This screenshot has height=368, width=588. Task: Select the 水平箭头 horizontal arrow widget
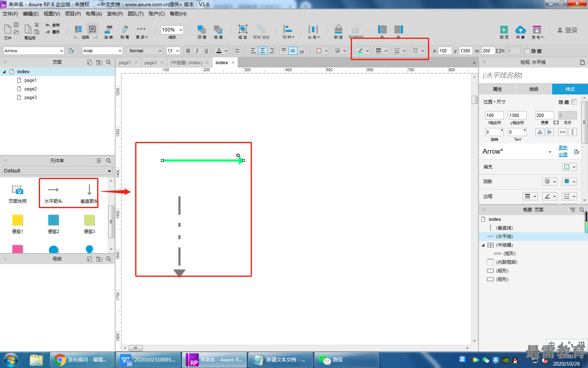click(x=53, y=194)
